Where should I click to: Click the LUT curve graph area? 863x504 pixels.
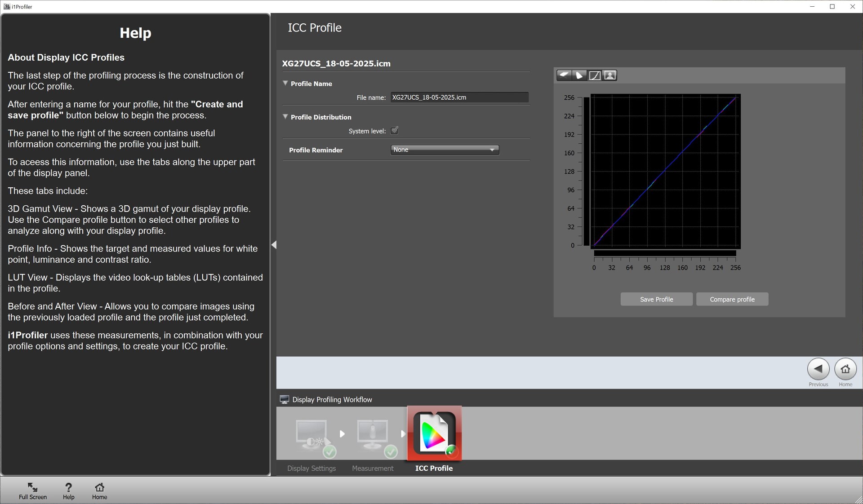pyautogui.click(x=665, y=171)
